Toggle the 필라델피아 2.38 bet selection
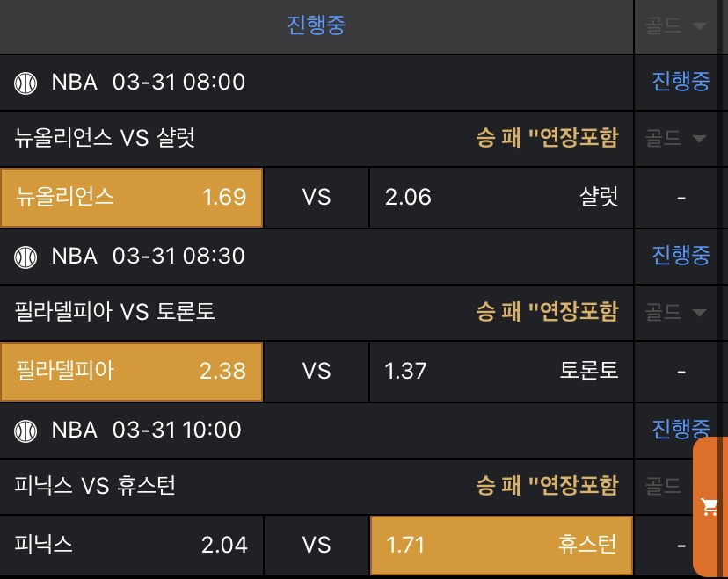The width and height of the screenshot is (728, 579). [x=132, y=371]
